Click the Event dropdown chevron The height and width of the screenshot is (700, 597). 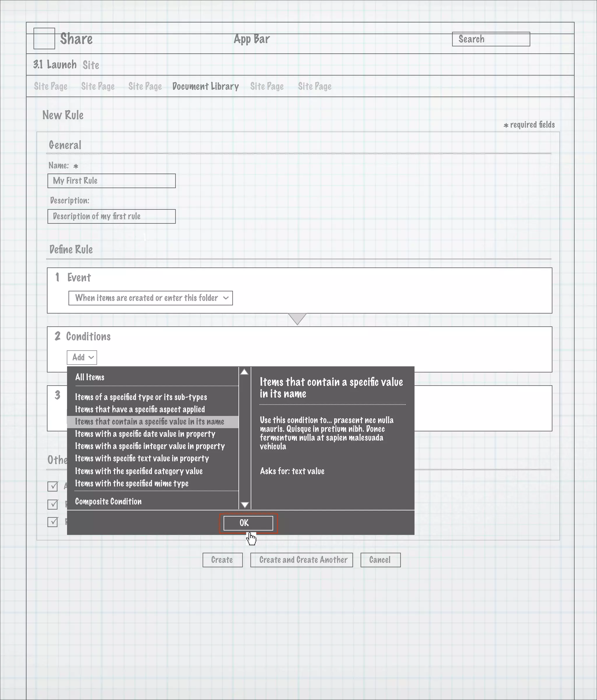(x=226, y=298)
